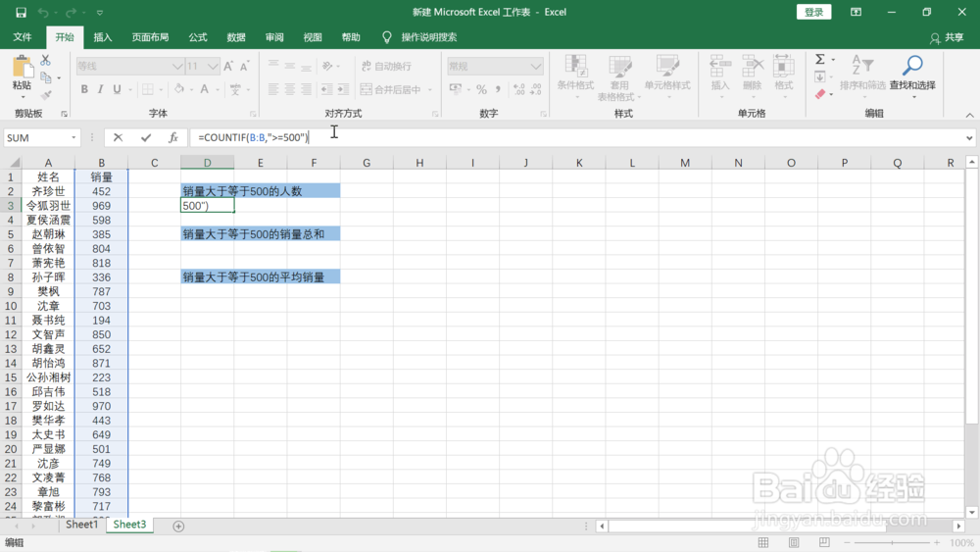Screen dimensions: 980x552
Task: Open Quick Access Toolbar customize dropdown
Action: click(99, 13)
